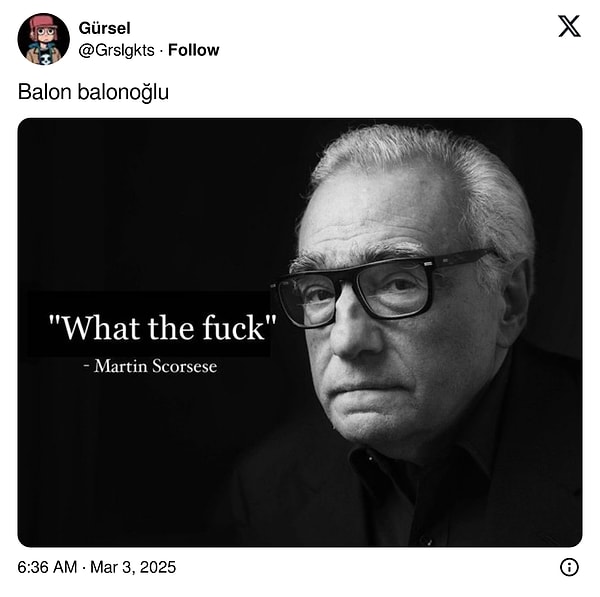This screenshot has height=597, width=600.
Task: Click the tweet text Balon balonoğlu
Action: click(93, 93)
